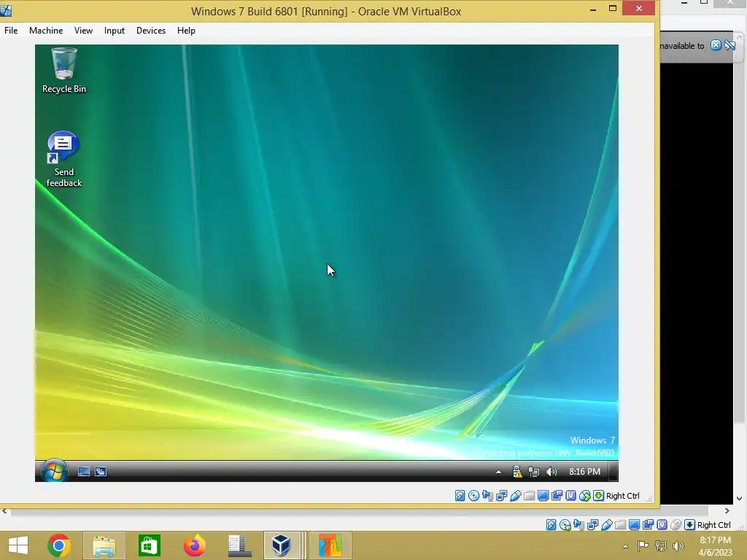Click recording icon in background VM status bar

(648, 525)
